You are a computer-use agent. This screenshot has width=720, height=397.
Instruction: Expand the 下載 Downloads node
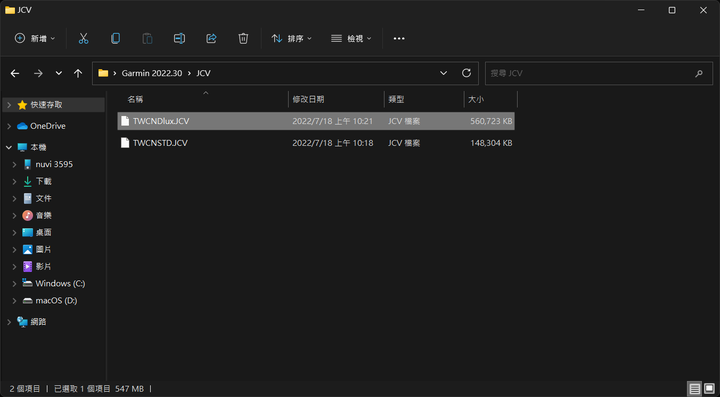(x=15, y=181)
